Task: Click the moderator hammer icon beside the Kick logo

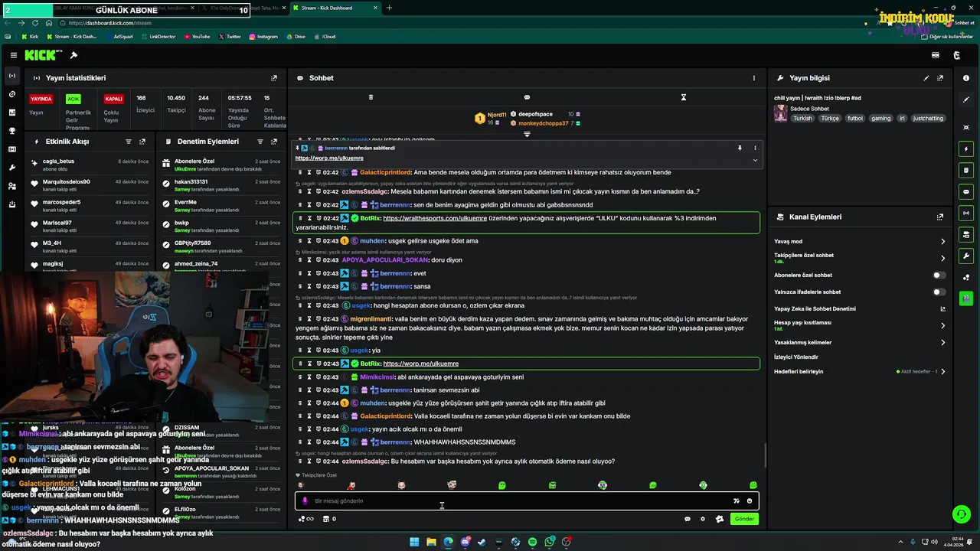Action: click(73, 55)
